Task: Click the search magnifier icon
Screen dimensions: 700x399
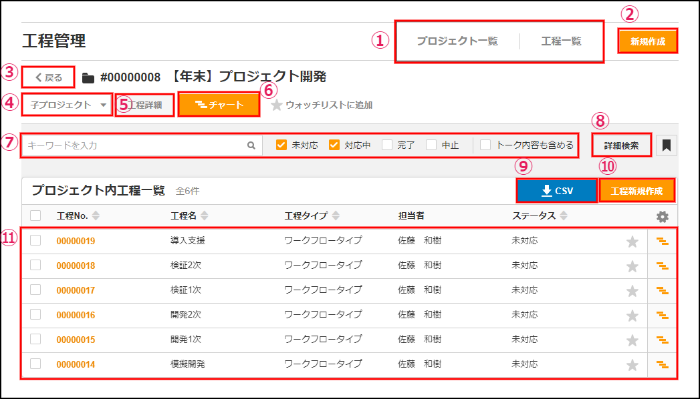Action: click(x=251, y=145)
